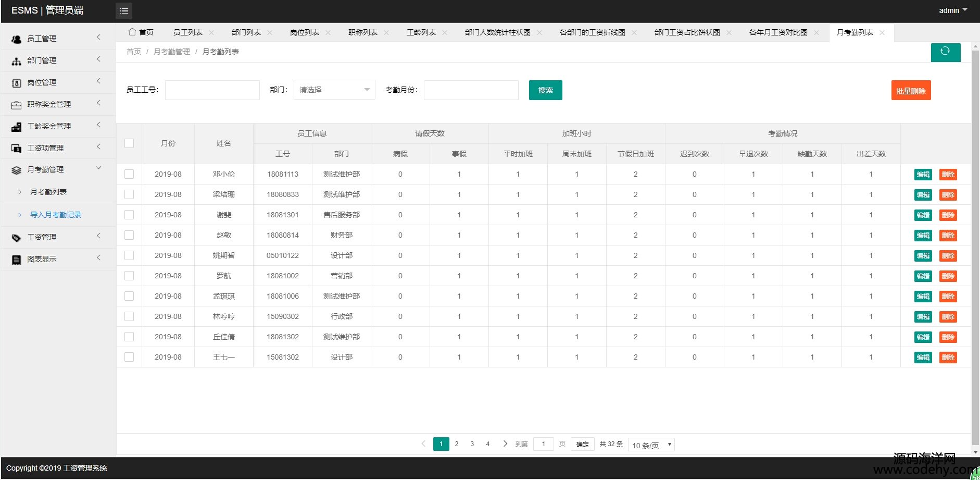Click the previous page arrow in pagination
This screenshot has width=980, height=480.
(x=423, y=444)
